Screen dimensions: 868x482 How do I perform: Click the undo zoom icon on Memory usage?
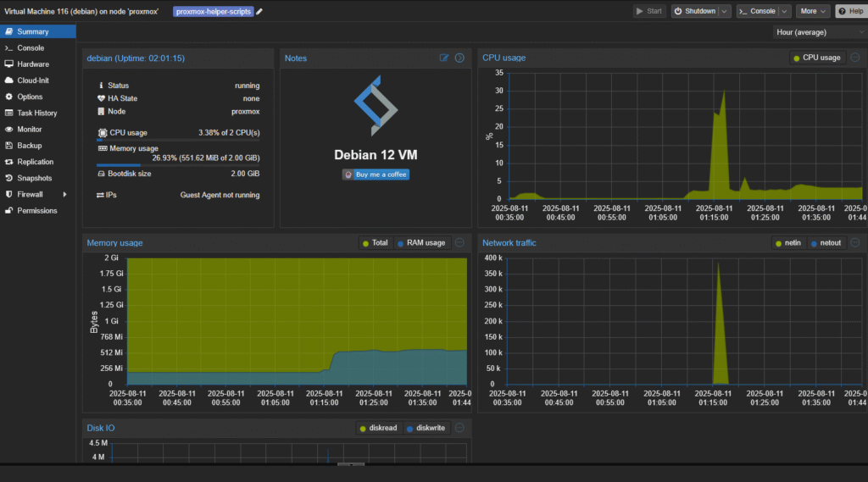pyautogui.click(x=459, y=242)
